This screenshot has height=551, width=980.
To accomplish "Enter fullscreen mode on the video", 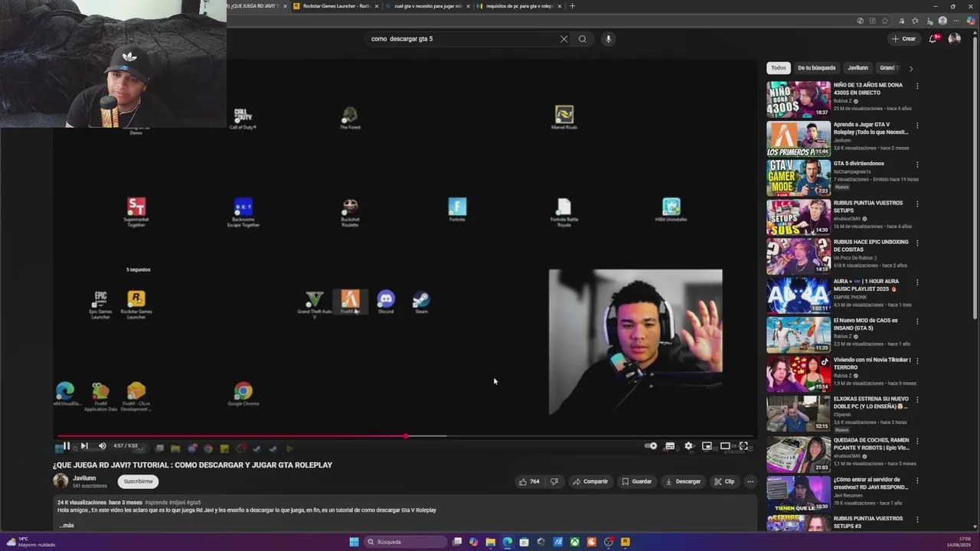I will pos(743,446).
